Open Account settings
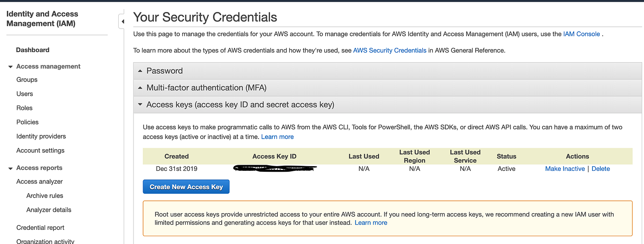The width and height of the screenshot is (644, 244). (x=40, y=151)
